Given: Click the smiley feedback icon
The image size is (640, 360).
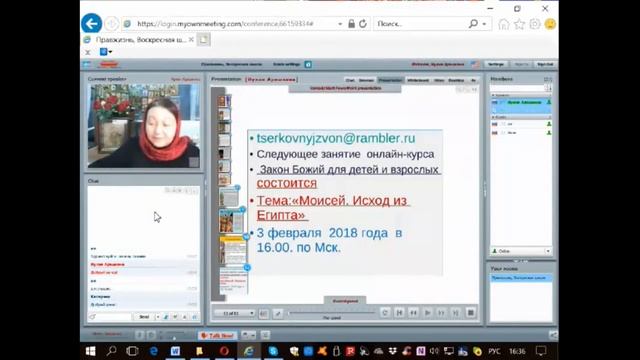Looking at the screenshot, I should click(x=550, y=24).
